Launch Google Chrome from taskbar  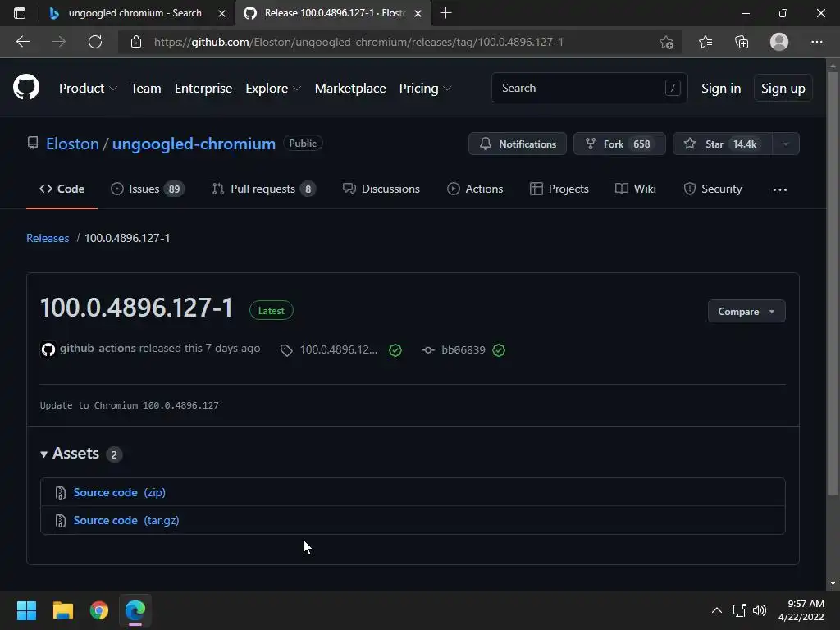point(99,610)
